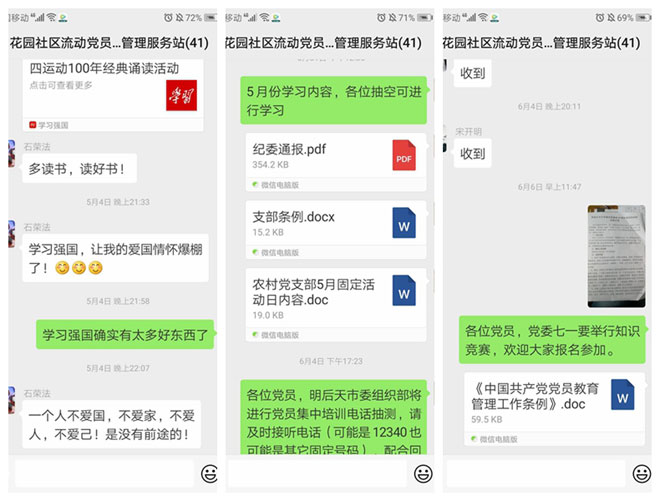This screenshot has height=501, width=660.
Task: Click the left chat message input field
Action: tap(104, 474)
